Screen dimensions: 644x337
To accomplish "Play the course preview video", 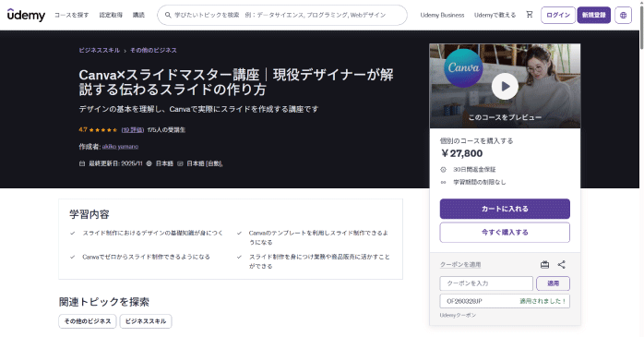I will pyautogui.click(x=505, y=86).
